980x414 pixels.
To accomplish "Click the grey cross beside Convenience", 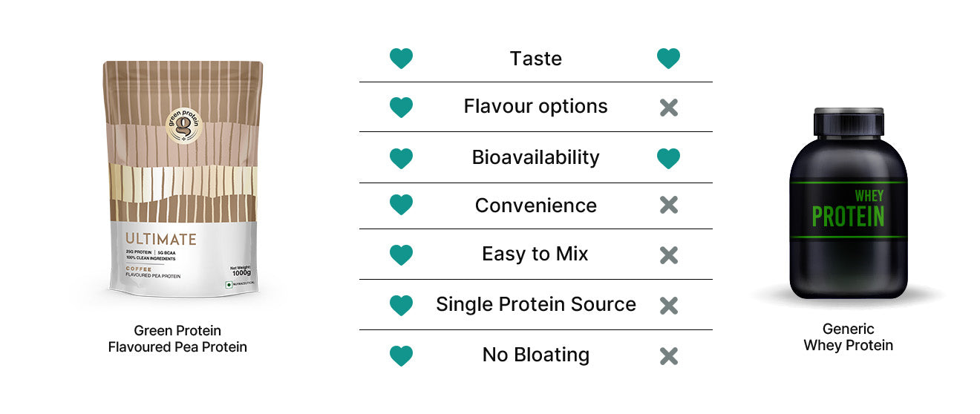I will click(669, 206).
